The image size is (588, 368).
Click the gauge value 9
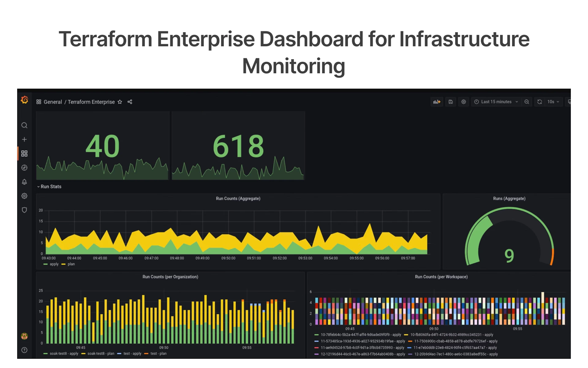(509, 256)
